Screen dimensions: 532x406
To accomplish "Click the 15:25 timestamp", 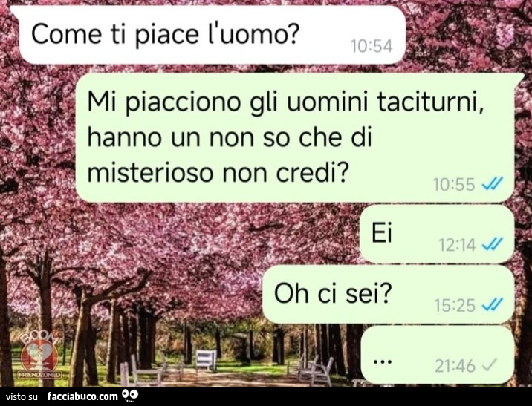I will click(x=455, y=305).
